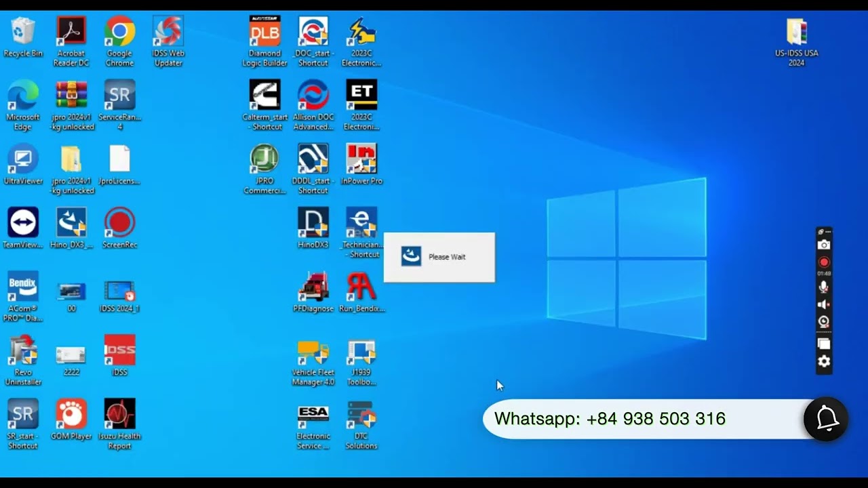868x488 pixels.
Task: Open the Recycle Bin desktop icon
Action: (23, 38)
